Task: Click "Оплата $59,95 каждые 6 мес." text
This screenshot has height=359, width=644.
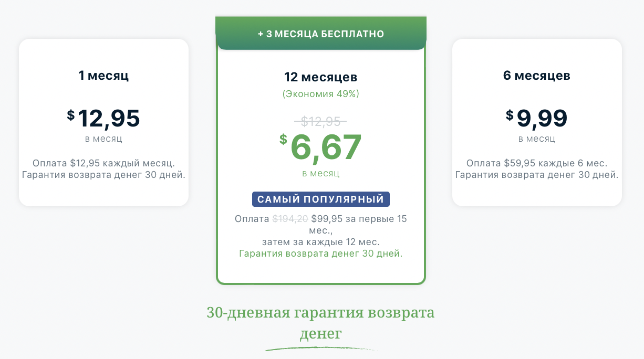Action: (x=537, y=163)
